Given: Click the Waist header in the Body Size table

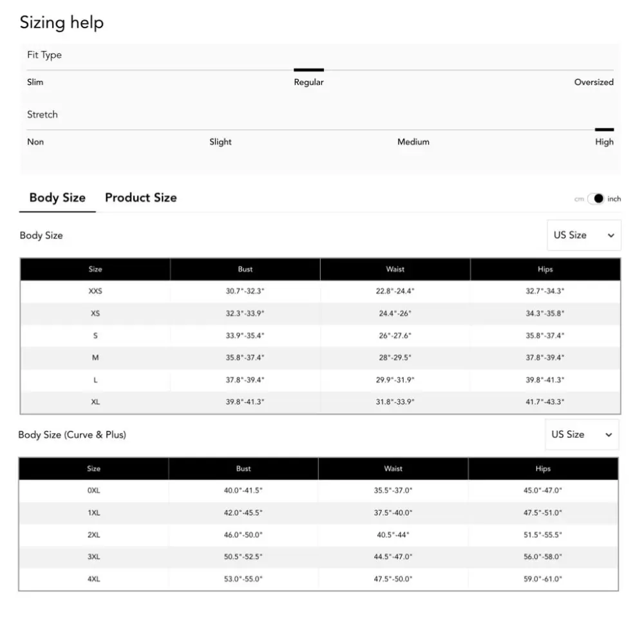Looking at the screenshot, I should click(395, 269).
